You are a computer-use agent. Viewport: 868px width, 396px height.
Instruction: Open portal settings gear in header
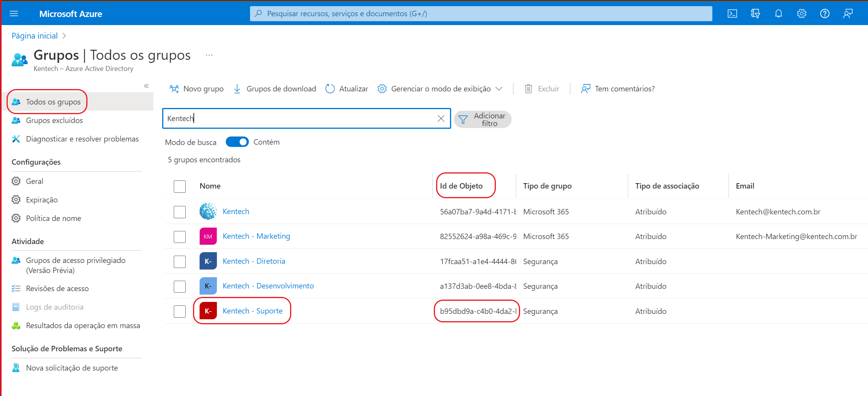(x=801, y=14)
